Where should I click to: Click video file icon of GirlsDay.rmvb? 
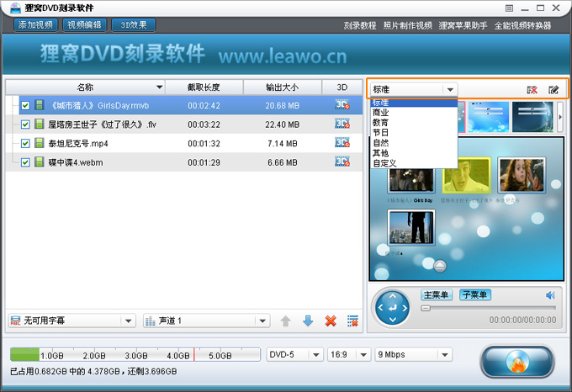[39, 105]
